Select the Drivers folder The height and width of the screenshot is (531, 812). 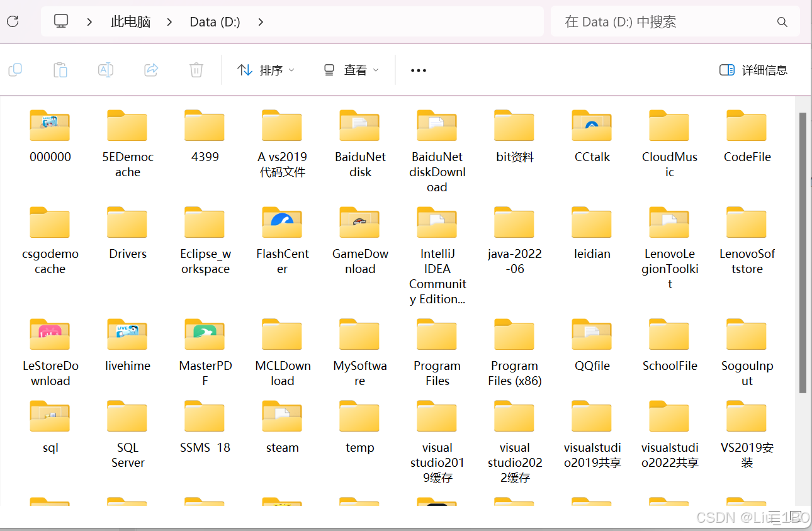pyautogui.click(x=128, y=233)
